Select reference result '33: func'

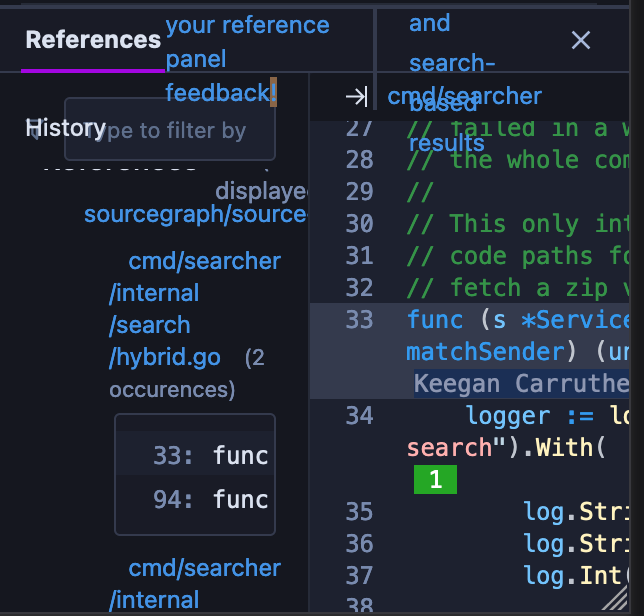point(195,455)
